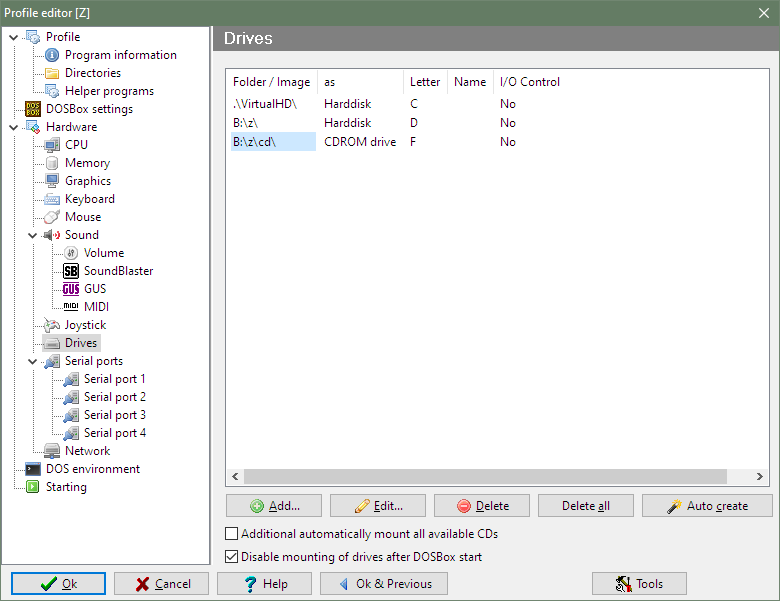This screenshot has width=780, height=601.
Task: Click the SoundBlaster SB icon
Action: click(71, 271)
